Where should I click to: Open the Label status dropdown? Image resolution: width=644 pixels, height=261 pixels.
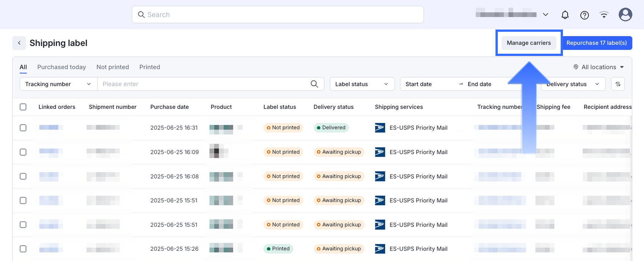coord(362,84)
